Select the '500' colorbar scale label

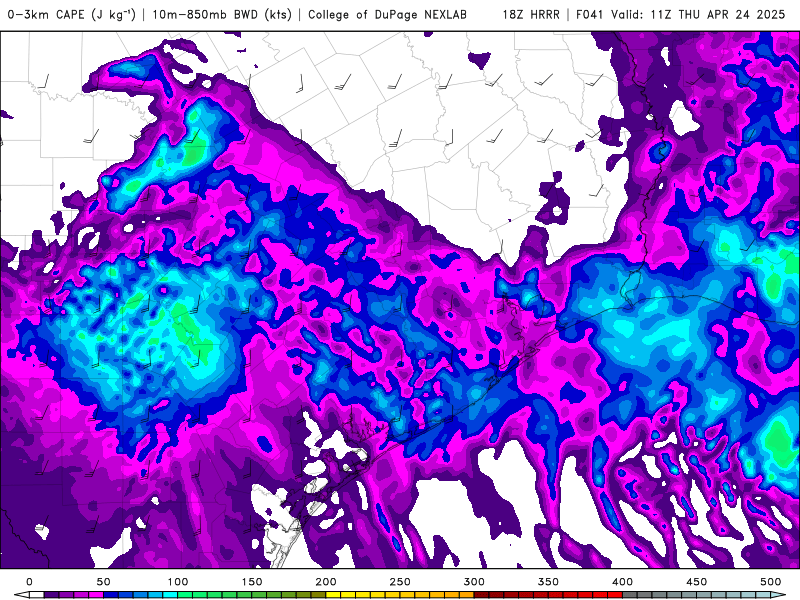pyautogui.click(x=770, y=582)
